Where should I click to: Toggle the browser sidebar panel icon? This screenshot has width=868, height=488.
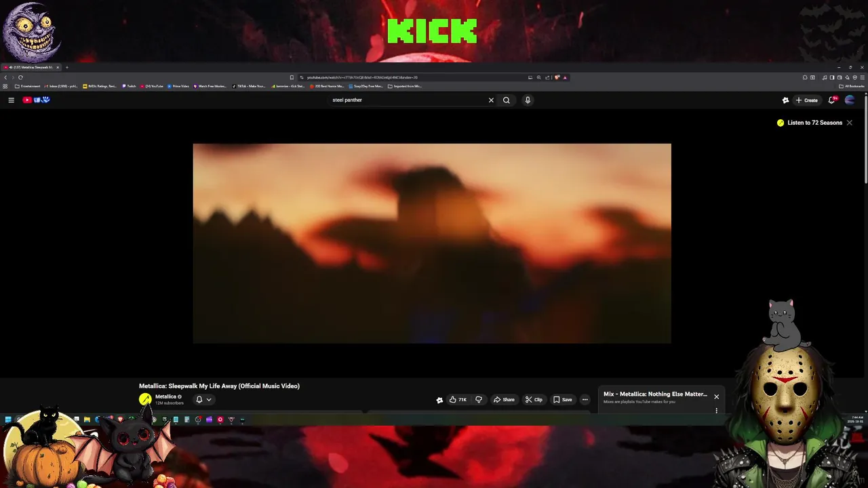pyautogui.click(x=832, y=77)
